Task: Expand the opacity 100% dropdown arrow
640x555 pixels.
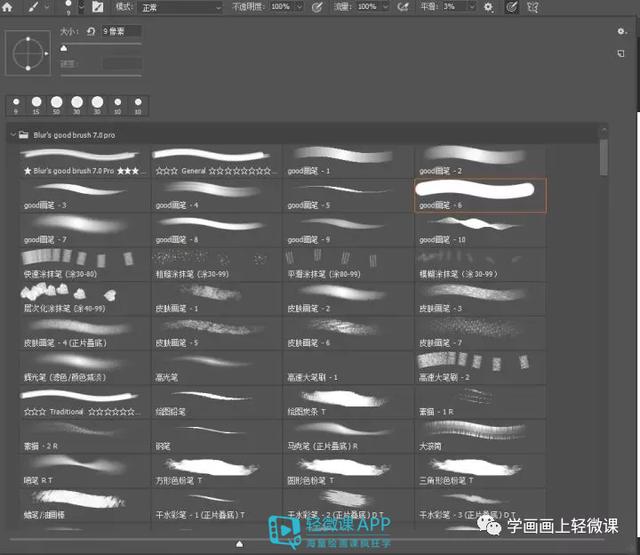Action: click(x=299, y=7)
